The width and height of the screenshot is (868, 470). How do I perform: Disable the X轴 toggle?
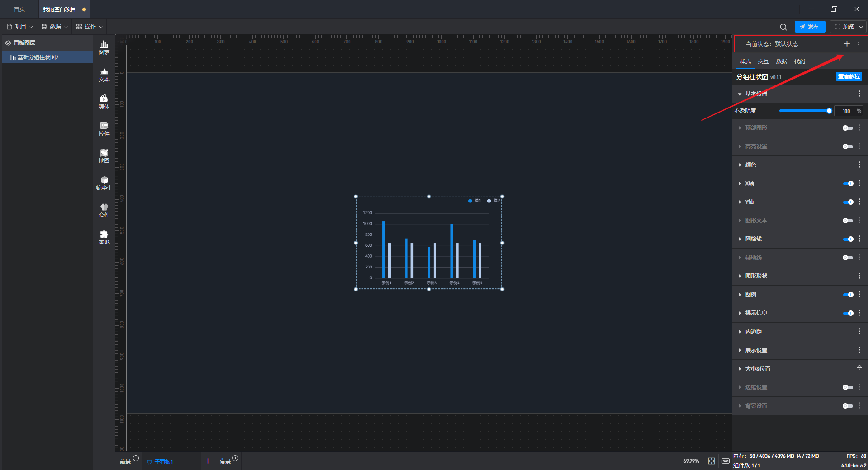[848, 183]
